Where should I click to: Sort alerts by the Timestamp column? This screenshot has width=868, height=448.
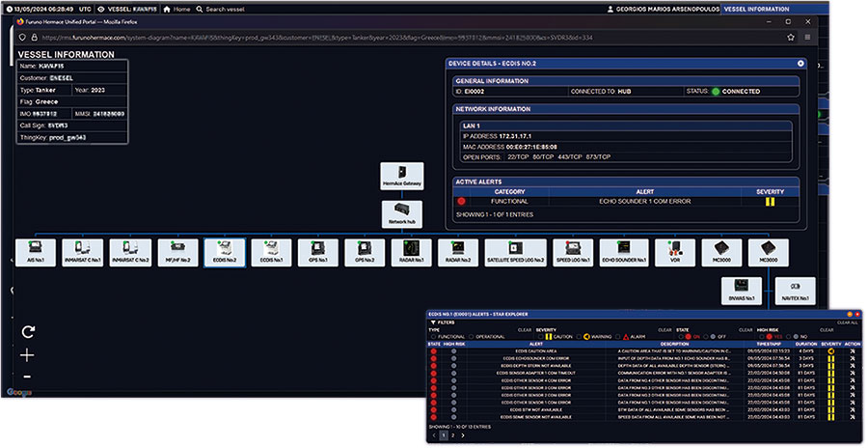coord(768,344)
